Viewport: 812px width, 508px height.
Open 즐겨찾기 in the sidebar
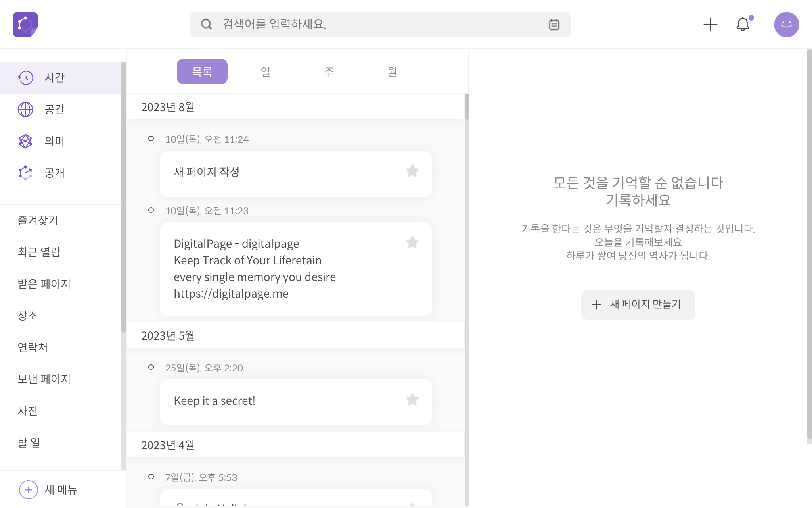[38, 221]
